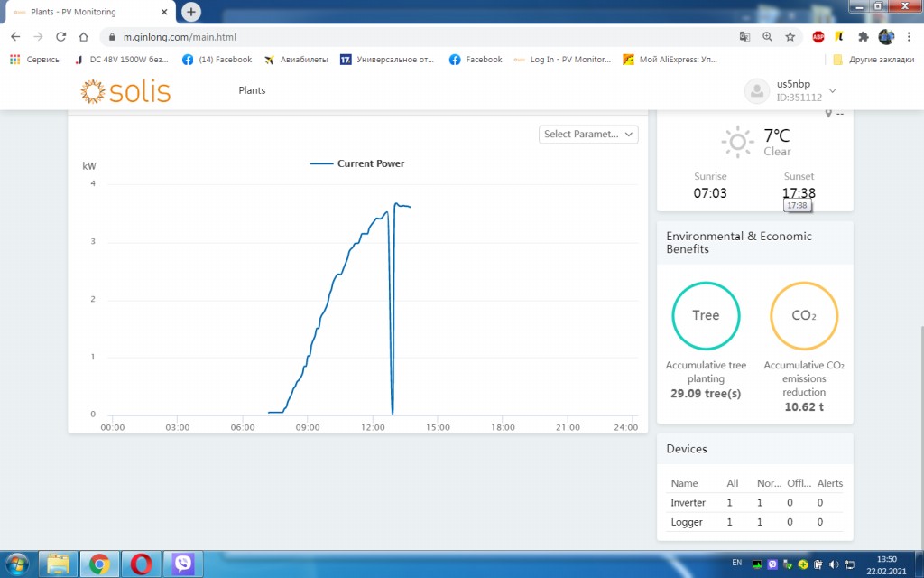The width and height of the screenshot is (924, 578).
Task: Reload the page with the refresh icon
Action: click(x=60, y=37)
